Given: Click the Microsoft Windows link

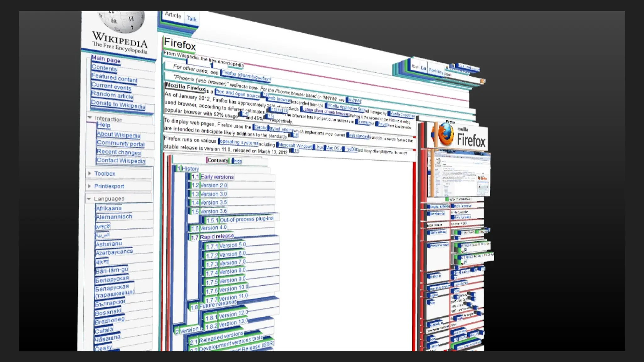Looking at the screenshot, I should click(295, 146).
